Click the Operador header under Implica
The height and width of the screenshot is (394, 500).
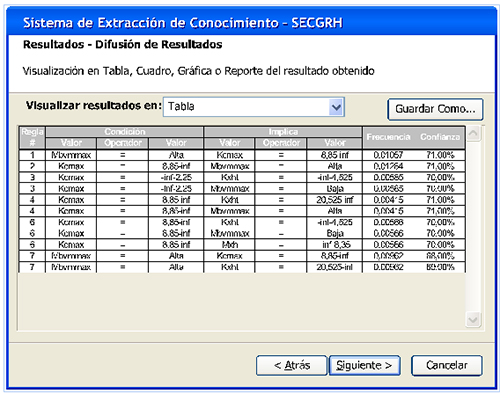281,143
